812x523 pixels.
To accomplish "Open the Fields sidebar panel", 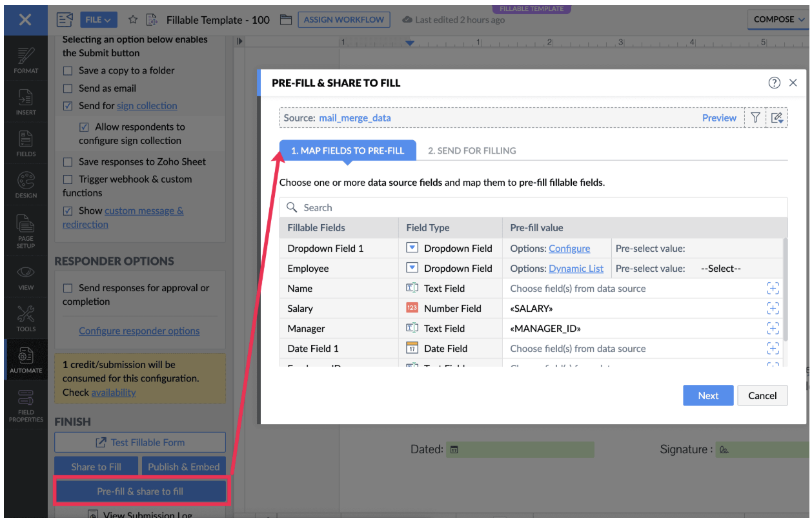I will 26,143.
